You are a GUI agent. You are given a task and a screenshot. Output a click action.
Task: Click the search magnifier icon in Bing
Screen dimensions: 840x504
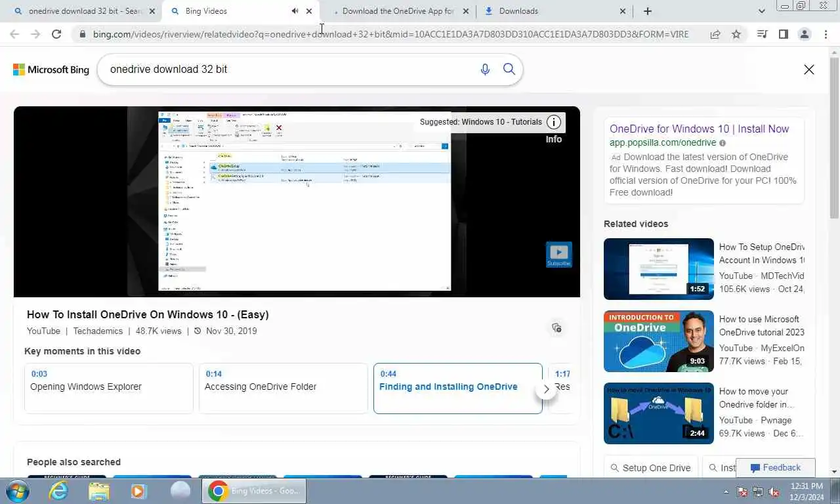point(509,69)
